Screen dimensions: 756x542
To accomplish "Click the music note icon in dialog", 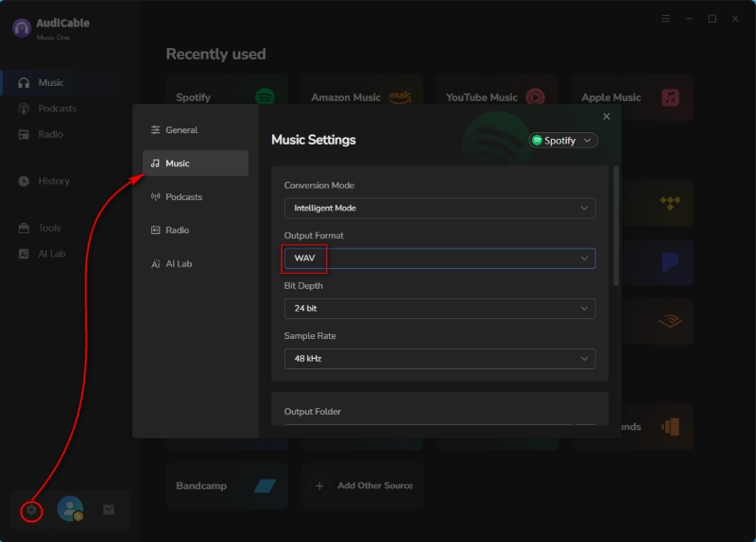I will pyautogui.click(x=155, y=163).
